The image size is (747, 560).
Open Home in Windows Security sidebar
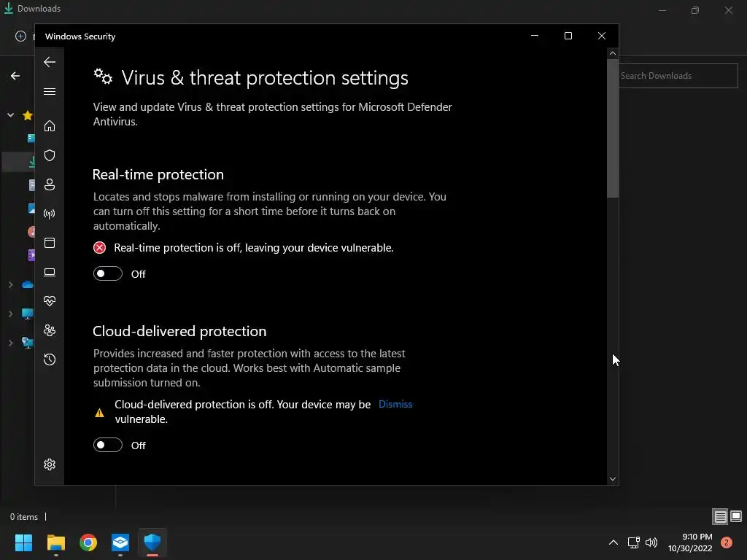(50, 125)
